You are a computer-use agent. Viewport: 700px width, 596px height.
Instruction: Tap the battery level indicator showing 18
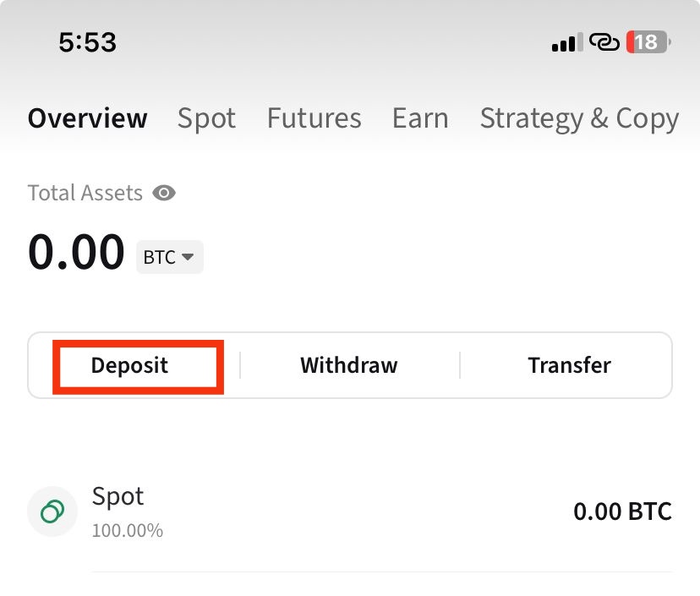[648, 42]
